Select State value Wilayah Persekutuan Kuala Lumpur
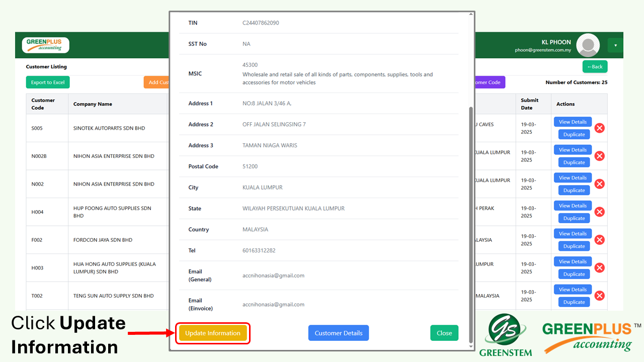 tap(293, 208)
